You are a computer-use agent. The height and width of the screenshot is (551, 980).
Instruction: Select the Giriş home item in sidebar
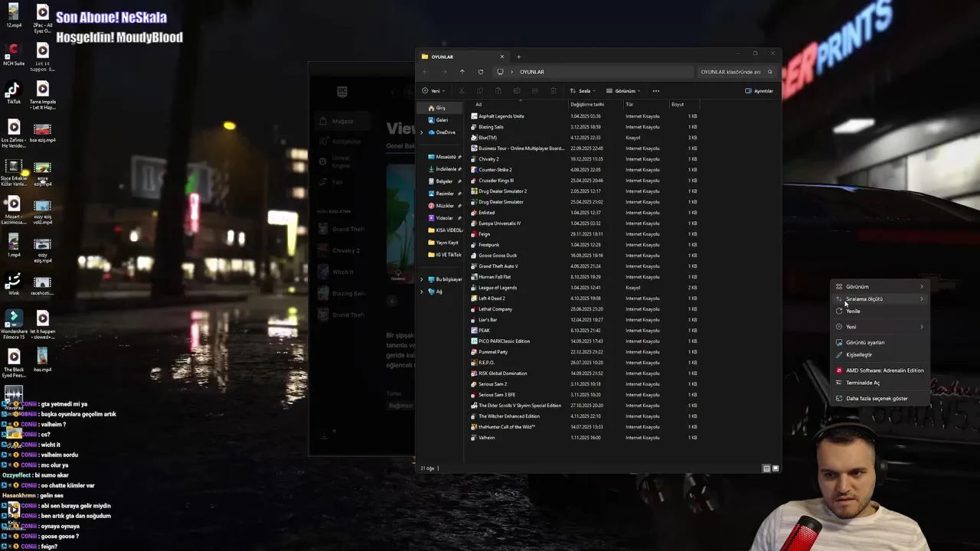pyautogui.click(x=440, y=108)
